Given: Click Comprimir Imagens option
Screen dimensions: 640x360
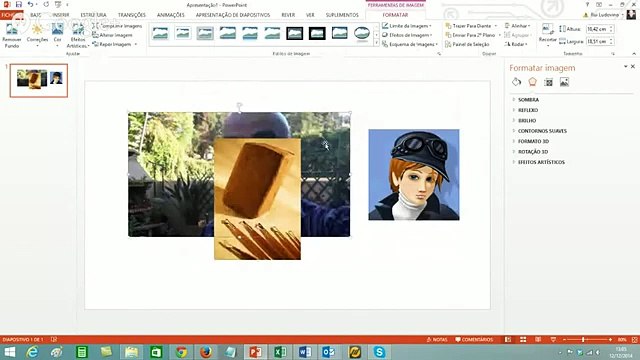Looking at the screenshot, I should coord(118,26).
